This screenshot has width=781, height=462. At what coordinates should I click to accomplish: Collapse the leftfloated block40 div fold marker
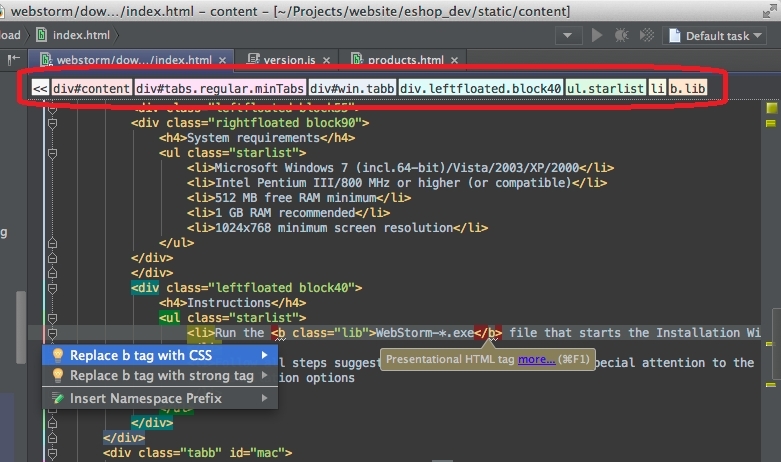pyautogui.click(x=52, y=288)
